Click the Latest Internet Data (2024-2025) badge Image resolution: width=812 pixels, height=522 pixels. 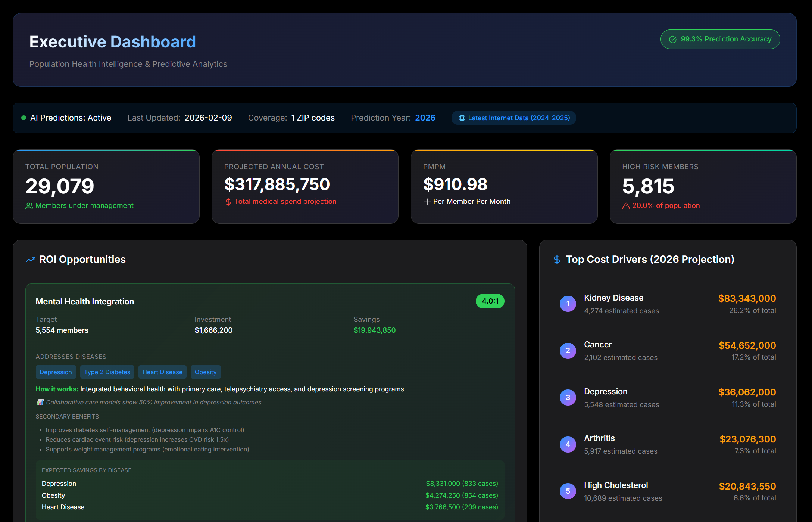(x=513, y=118)
